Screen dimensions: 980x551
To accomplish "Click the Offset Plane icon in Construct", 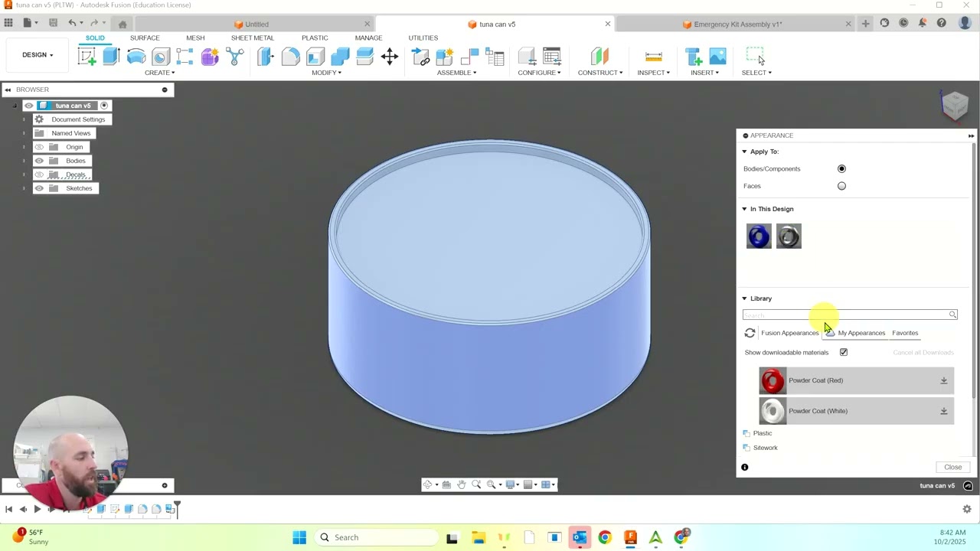I will click(599, 56).
